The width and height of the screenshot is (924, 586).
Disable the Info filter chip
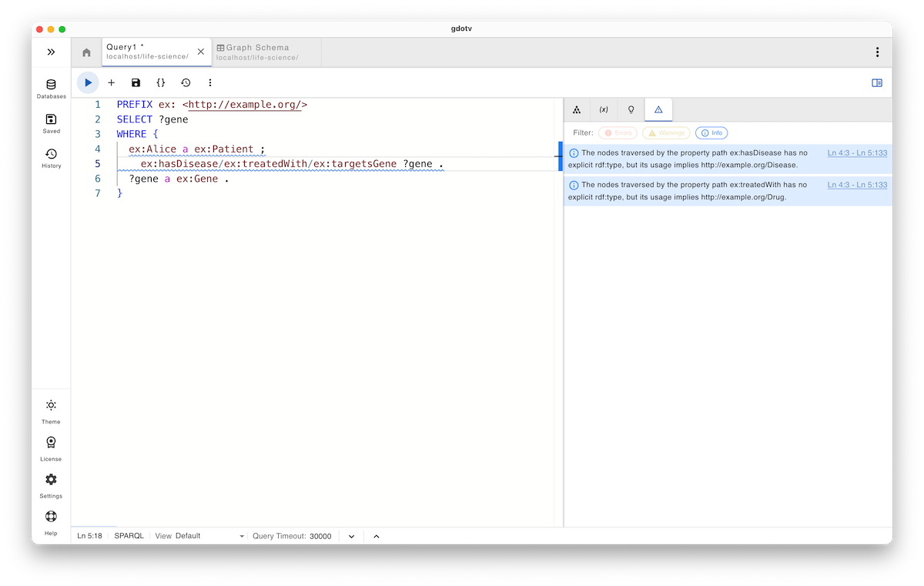711,132
